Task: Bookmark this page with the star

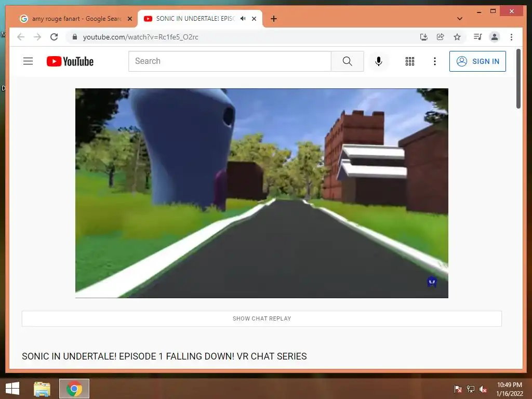Action: (457, 37)
